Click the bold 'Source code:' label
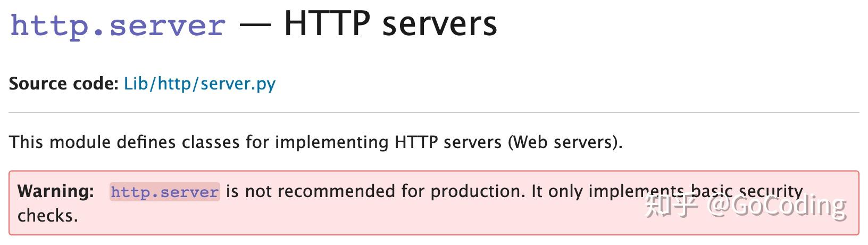 tap(63, 84)
